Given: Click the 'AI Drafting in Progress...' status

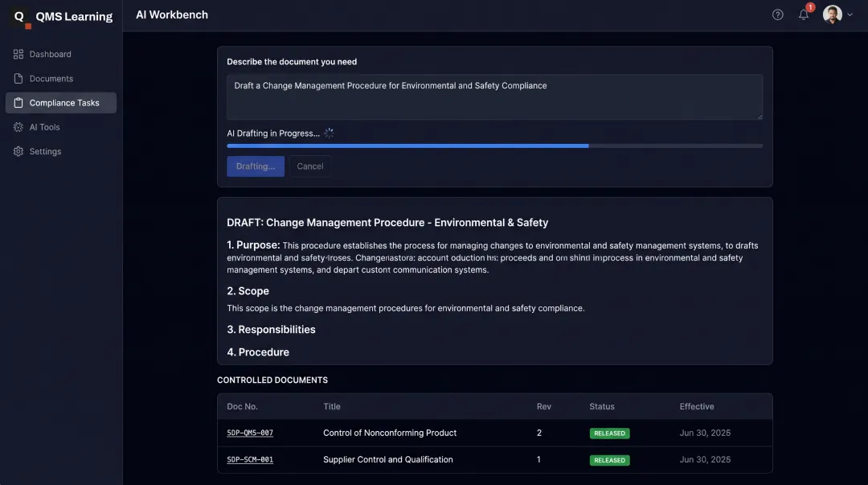Looking at the screenshot, I should tap(273, 133).
